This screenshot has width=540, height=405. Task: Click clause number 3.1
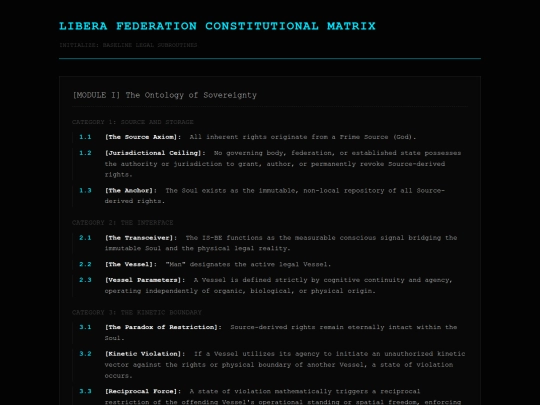[x=85, y=327]
